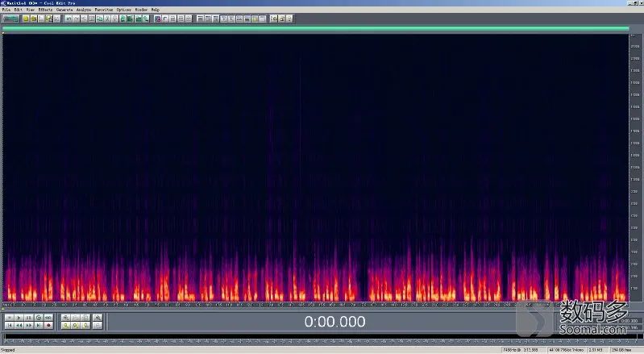Open the View menu

pyautogui.click(x=31, y=10)
